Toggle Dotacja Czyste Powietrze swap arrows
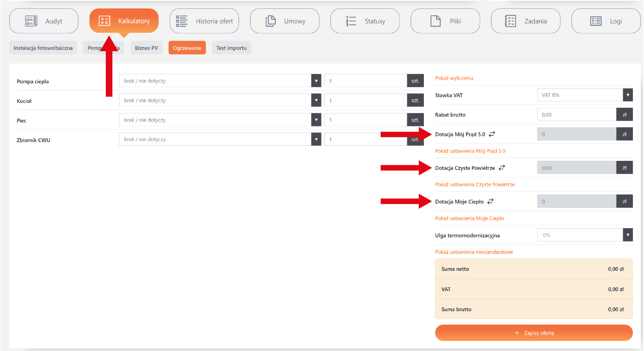Viewport: 644px width, 351px height. 502,167
